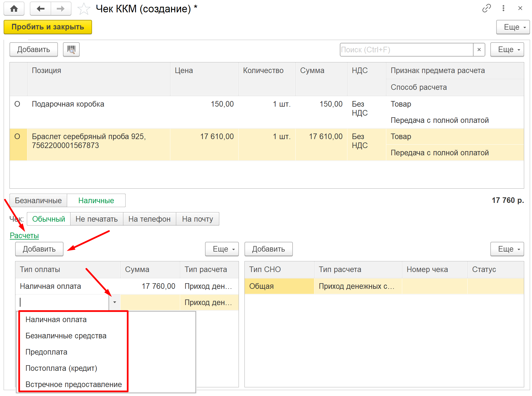532x396 pixels.
Task: Click the Тип оплаты input cell
Action: pos(62,302)
